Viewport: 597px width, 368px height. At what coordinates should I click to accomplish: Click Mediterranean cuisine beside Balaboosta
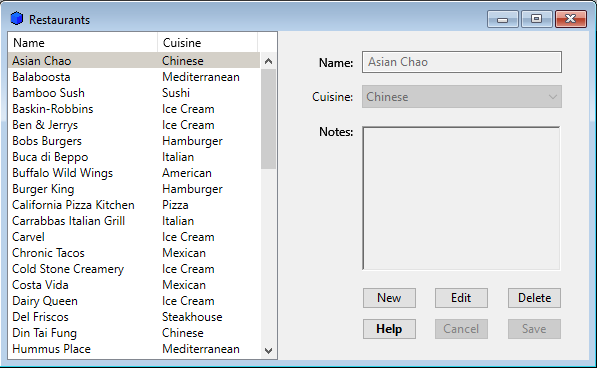201,77
